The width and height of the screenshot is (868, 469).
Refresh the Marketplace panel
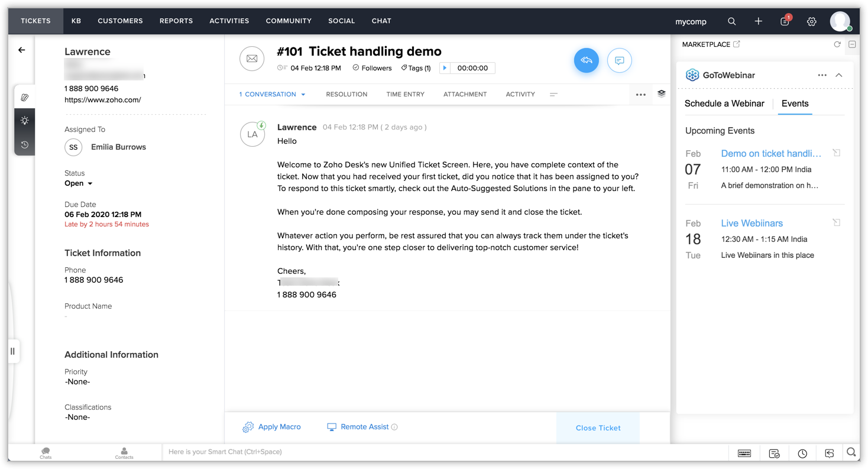point(837,44)
